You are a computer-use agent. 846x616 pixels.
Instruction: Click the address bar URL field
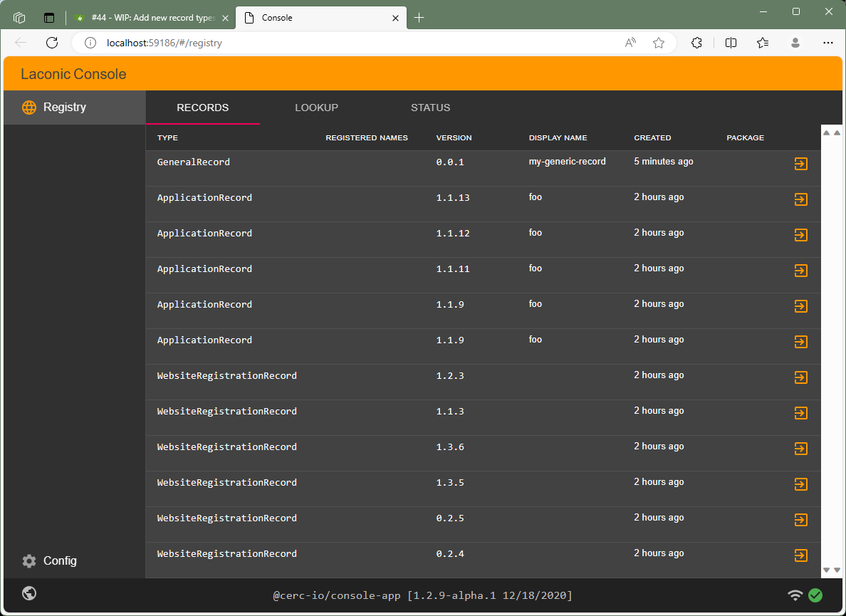pos(356,43)
